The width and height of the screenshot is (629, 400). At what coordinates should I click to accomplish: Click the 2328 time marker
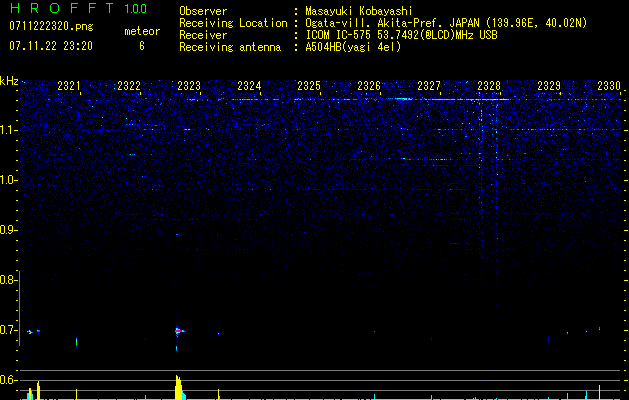tap(489, 85)
